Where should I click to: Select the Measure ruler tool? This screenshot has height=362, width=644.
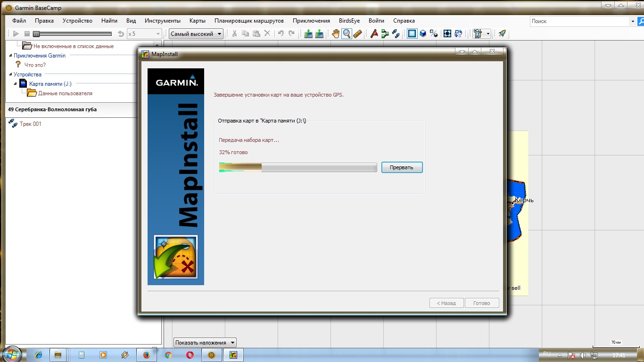click(x=357, y=33)
